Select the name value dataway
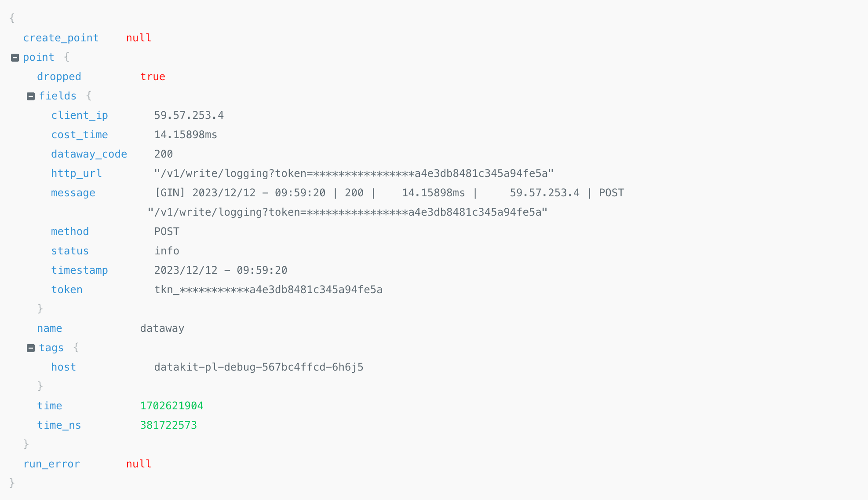The height and width of the screenshot is (500, 868). [x=162, y=328]
